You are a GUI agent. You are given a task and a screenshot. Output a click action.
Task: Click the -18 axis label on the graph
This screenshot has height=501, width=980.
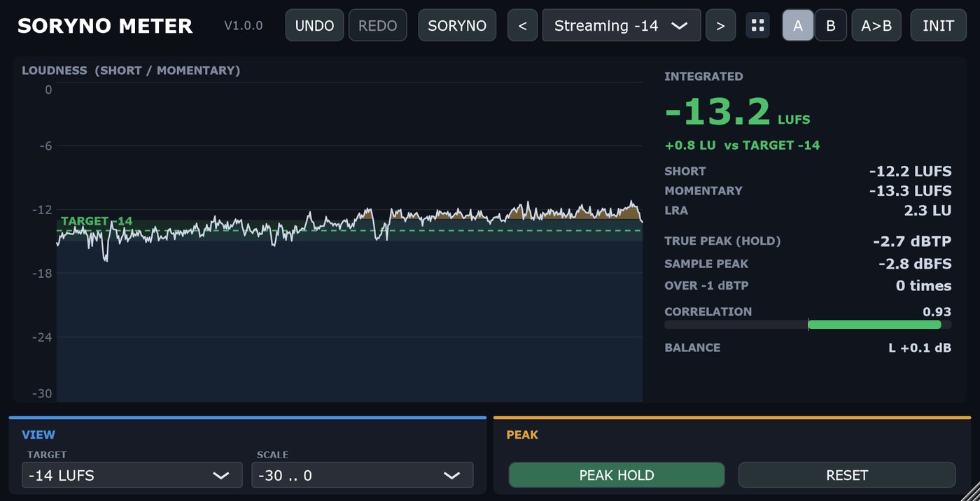click(42, 274)
